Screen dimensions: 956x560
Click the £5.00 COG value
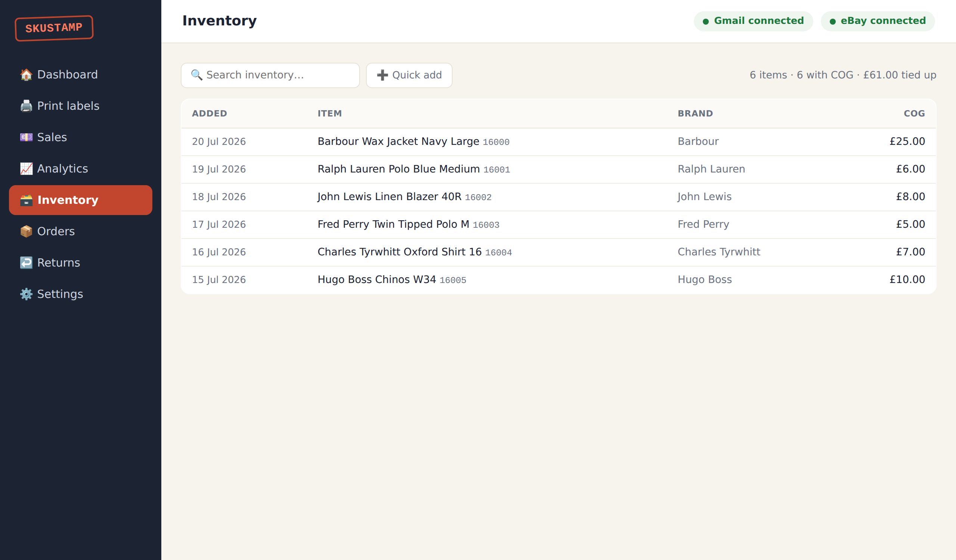910,225
